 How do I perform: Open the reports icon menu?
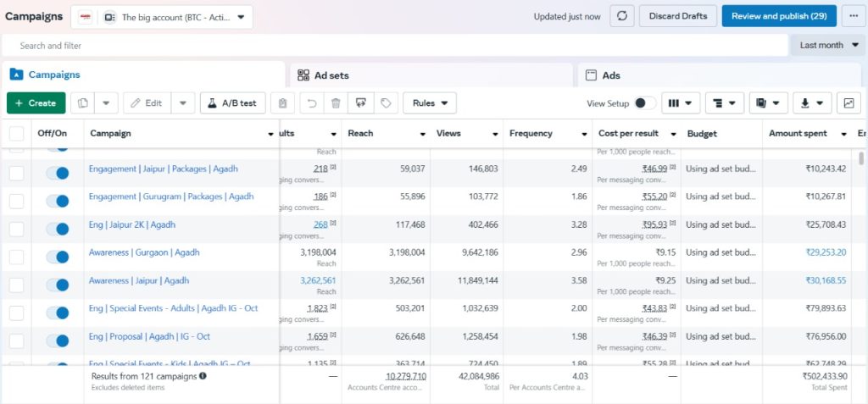(768, 103)
